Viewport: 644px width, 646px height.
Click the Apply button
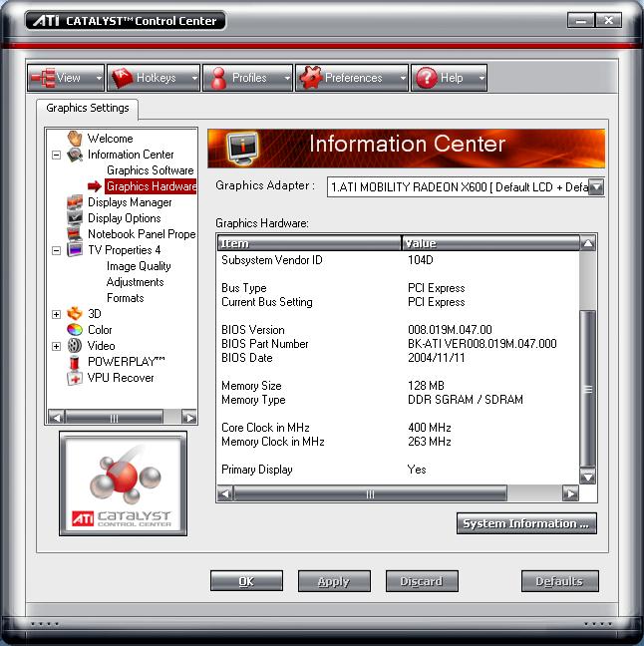click(334, 581)
